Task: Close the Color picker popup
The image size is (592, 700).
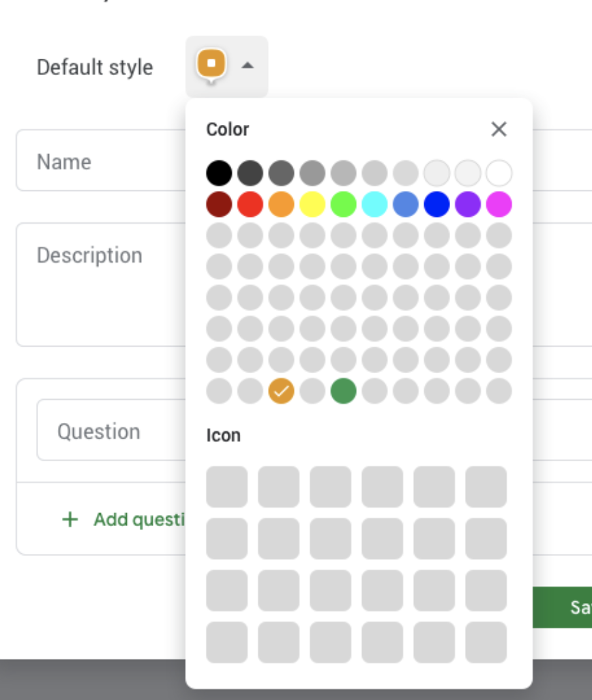Action: [x=499, y=130]
